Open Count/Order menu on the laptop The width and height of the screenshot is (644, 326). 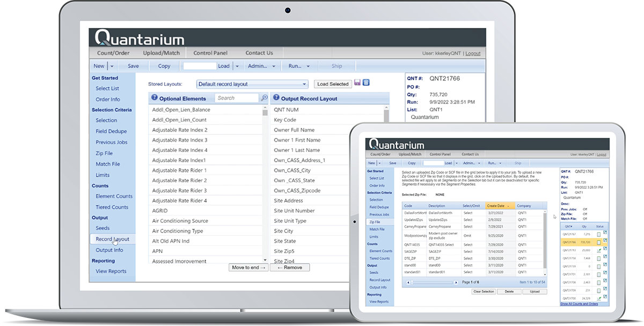113,53
